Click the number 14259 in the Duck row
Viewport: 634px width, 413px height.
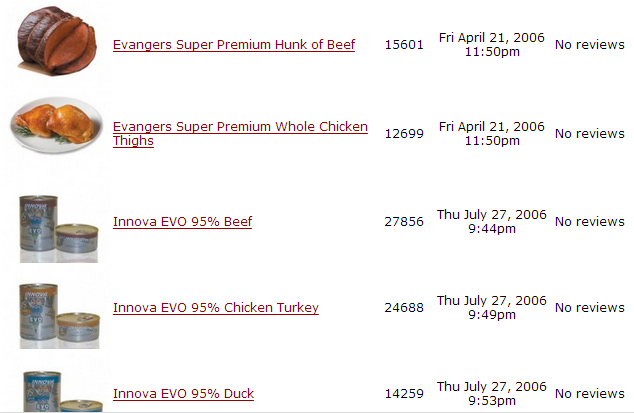[x=404, y=394]
